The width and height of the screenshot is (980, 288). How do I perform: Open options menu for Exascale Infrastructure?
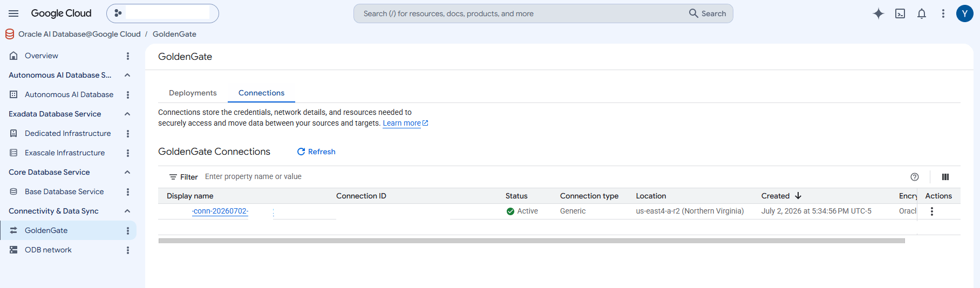tap(128, 153)
